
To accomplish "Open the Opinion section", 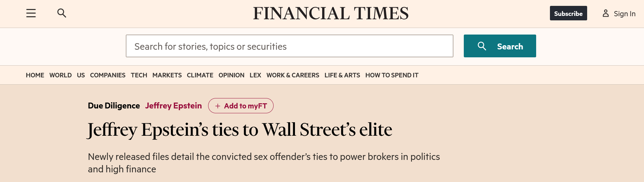I will click(231, 75).
